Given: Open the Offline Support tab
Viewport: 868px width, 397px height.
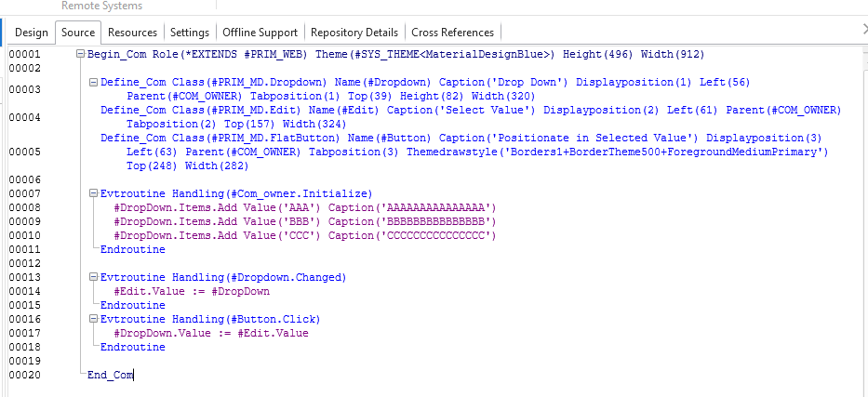Looking at the screenshot, I should click(x=260, y=33).
